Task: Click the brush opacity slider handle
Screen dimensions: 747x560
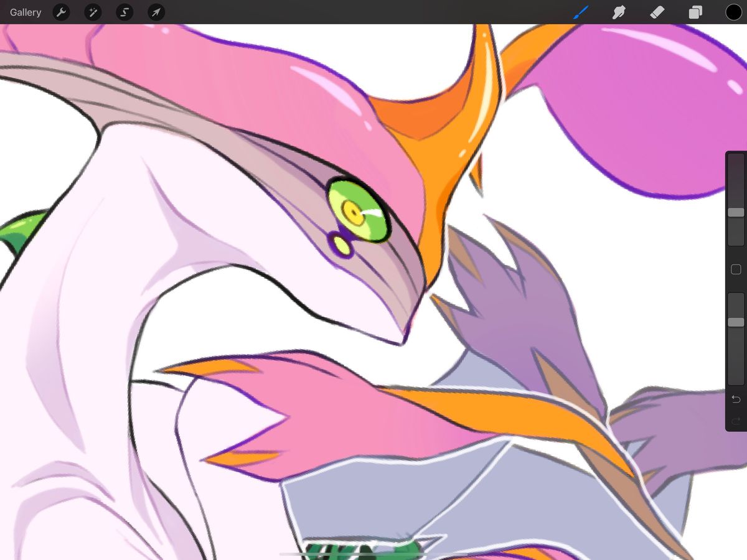Action: click(736, 322)
